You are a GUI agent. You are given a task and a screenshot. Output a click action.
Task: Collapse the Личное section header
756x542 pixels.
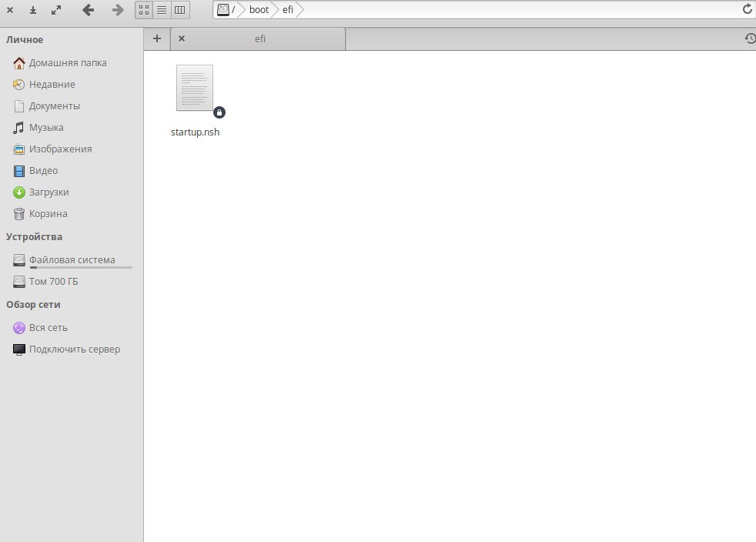pos(25,39)
